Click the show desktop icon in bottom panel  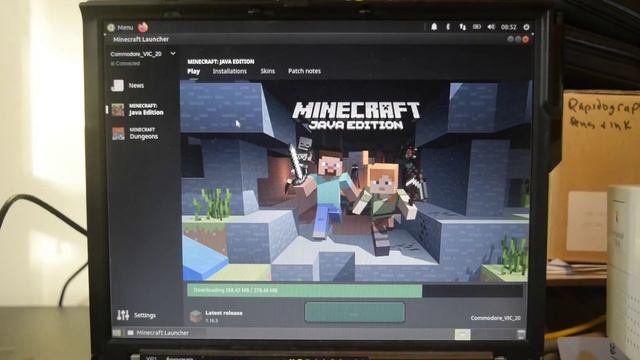tap(117, 333)
